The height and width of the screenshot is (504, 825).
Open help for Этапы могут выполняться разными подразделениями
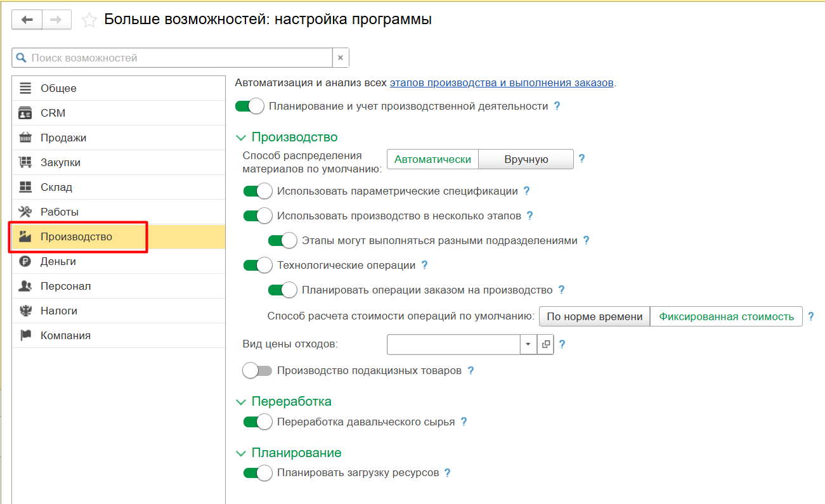click(586, 240)
